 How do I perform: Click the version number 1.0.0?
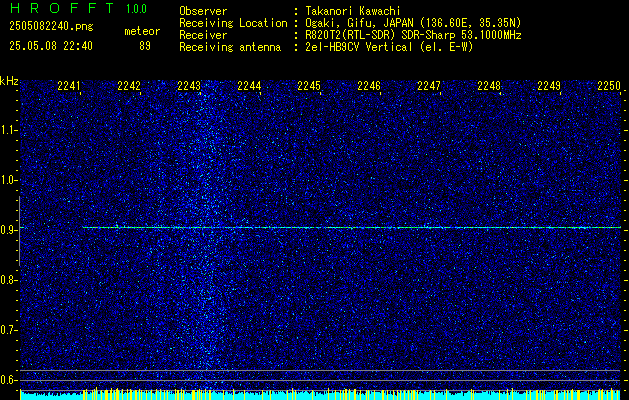tap(136, 8)
